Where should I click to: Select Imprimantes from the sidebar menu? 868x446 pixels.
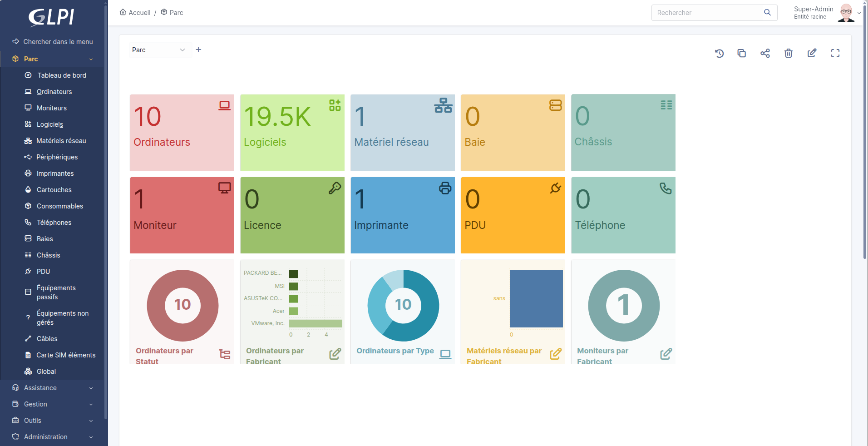(55, 173)
